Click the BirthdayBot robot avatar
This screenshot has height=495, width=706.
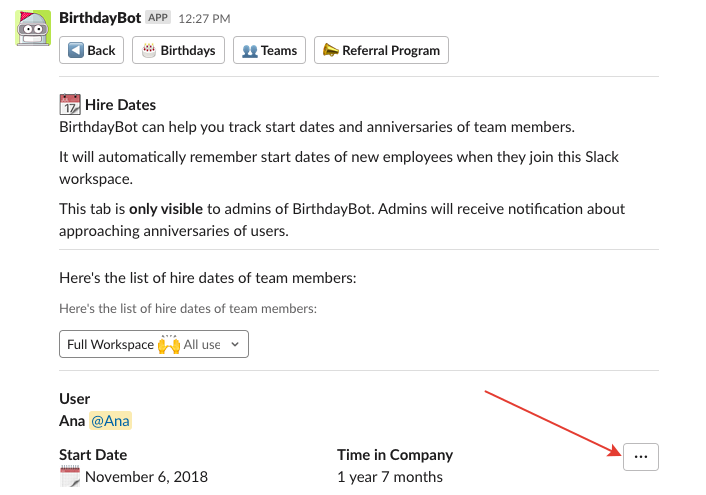click(33, 27)
